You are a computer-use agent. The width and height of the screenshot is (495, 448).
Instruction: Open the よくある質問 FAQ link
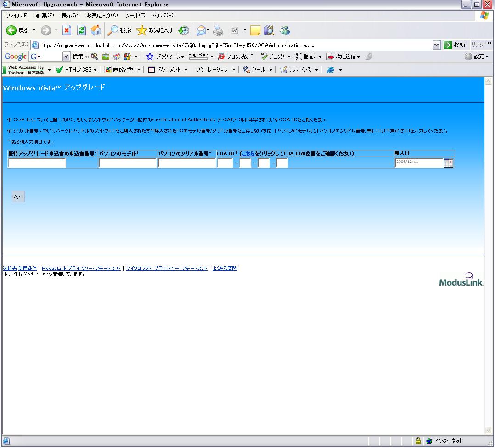point(225,269)
